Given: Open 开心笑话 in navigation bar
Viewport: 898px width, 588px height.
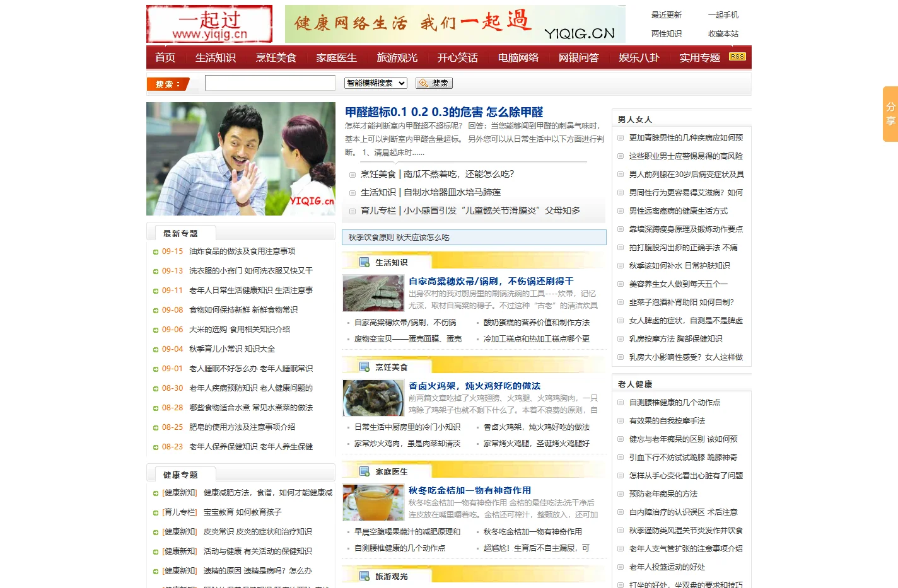Looking at the screenshot, I should (458, 57).
